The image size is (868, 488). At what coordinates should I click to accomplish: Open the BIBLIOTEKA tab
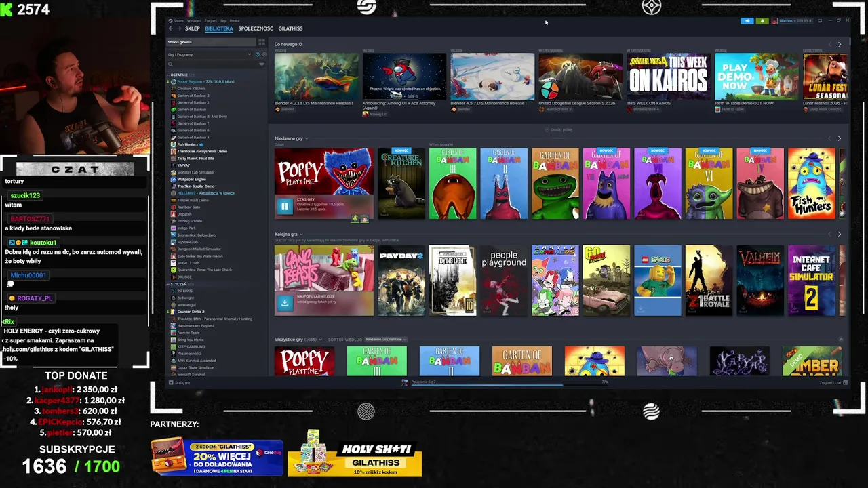(x=219, y=28)
